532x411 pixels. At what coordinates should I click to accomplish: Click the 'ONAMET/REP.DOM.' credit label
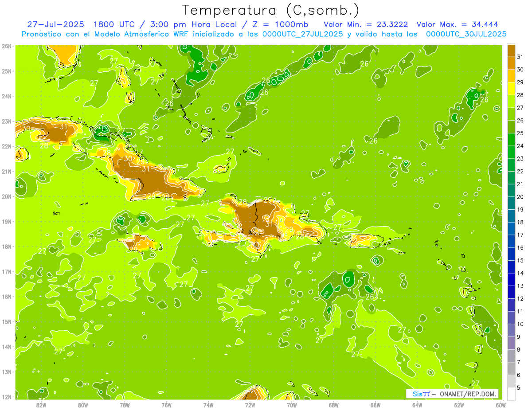(468, 394)
